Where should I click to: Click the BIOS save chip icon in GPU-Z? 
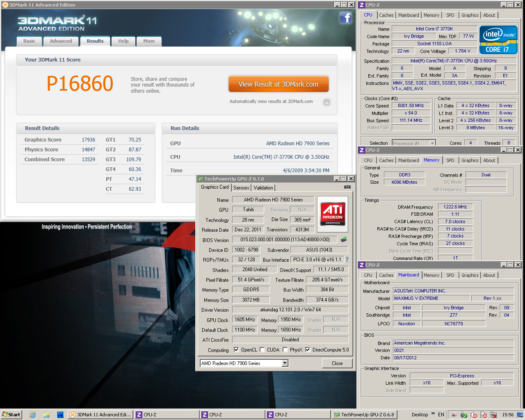tap(344, 240)
